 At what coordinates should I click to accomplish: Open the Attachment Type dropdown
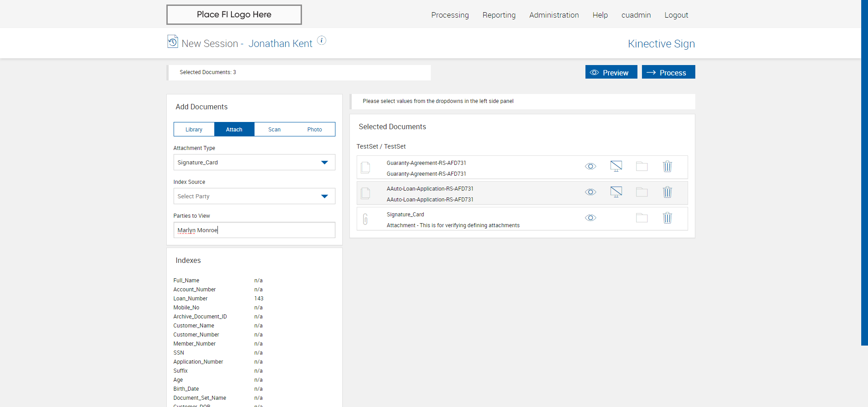pos(254,163)
